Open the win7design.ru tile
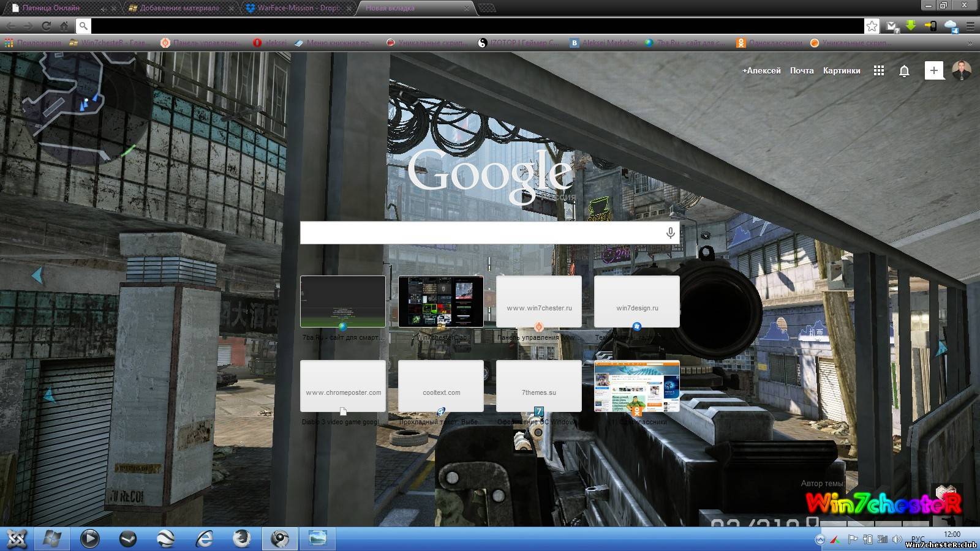 tap(637, 301)
